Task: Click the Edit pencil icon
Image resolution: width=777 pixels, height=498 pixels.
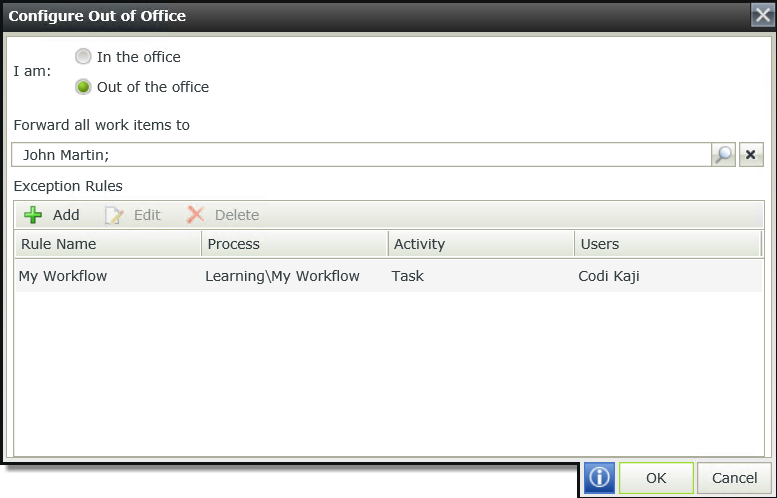Action: [x=115, y=215]
